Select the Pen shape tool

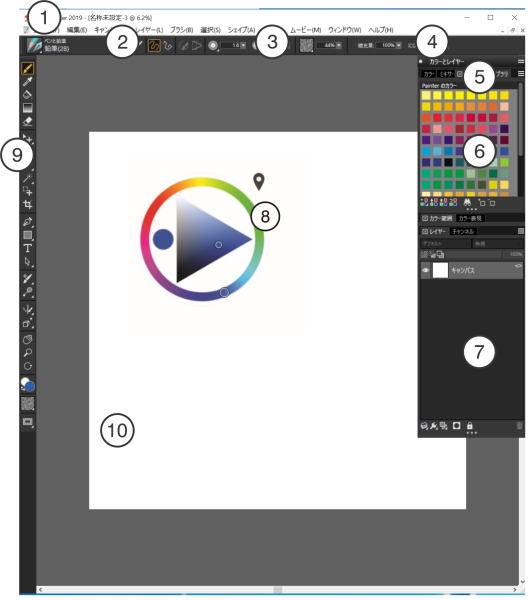[x=28, y=222]
